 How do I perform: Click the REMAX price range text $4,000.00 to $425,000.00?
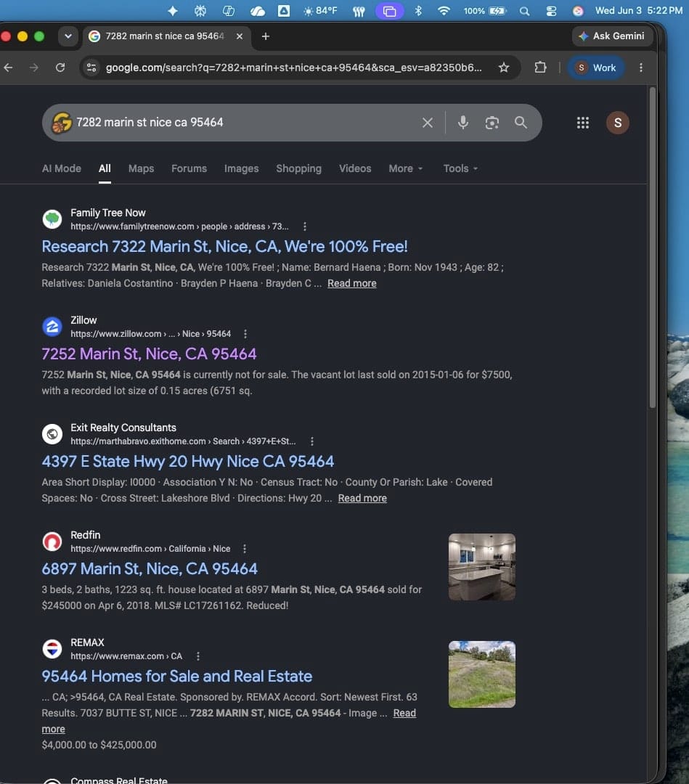99,745
